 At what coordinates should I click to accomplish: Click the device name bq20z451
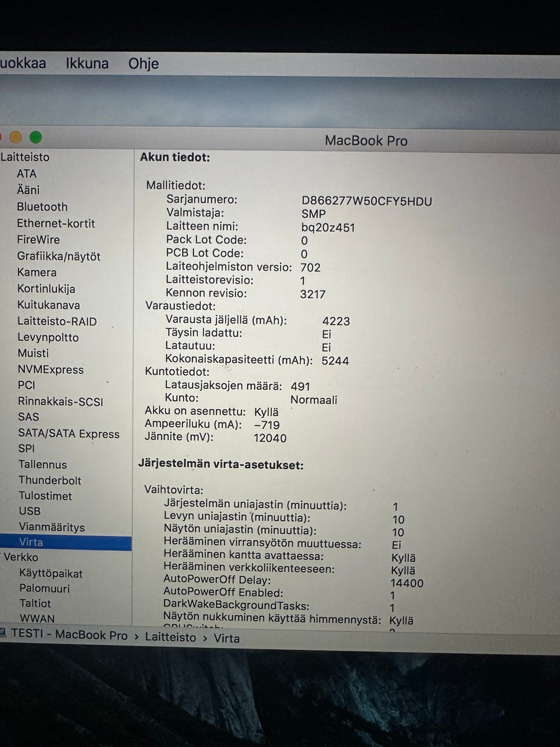click(328, 228)
